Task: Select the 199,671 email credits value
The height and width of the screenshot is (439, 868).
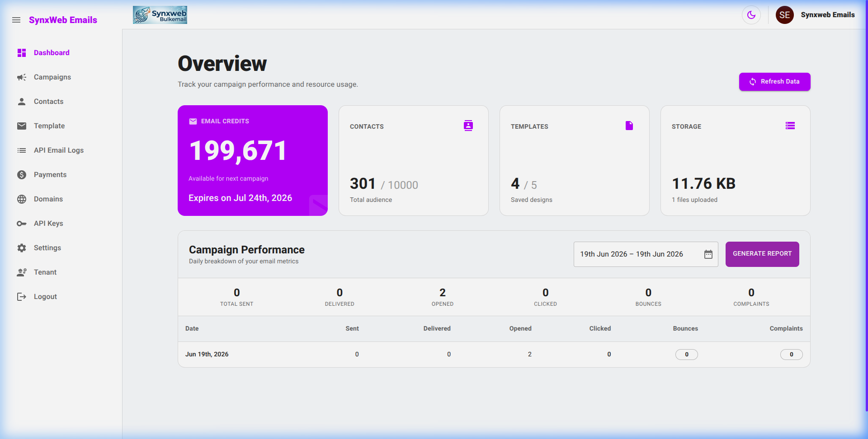Action: 238,151
